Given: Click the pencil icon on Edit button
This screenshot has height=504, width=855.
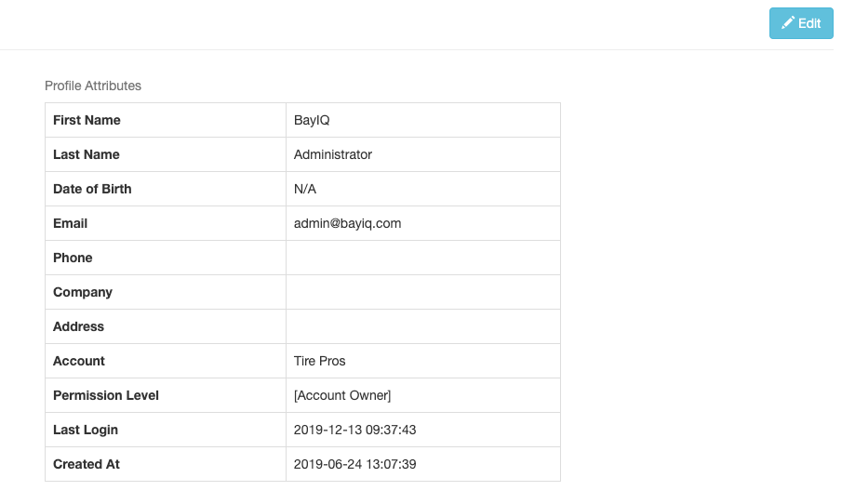Looking at the screenshot, I should point(788,23).
